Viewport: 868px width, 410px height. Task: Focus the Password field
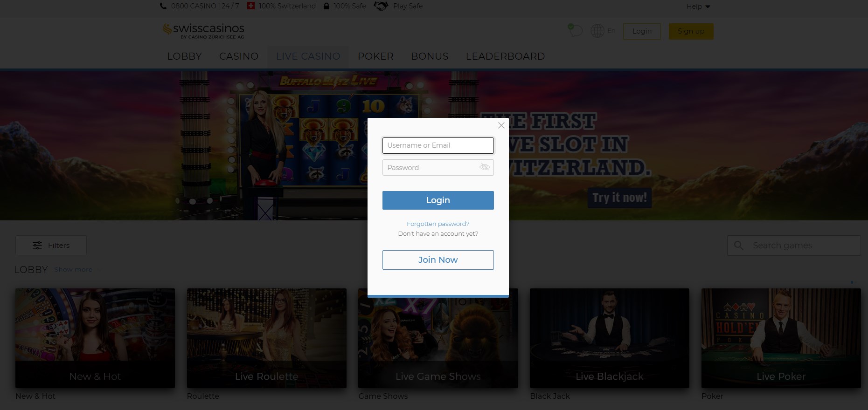click(438, 168)
